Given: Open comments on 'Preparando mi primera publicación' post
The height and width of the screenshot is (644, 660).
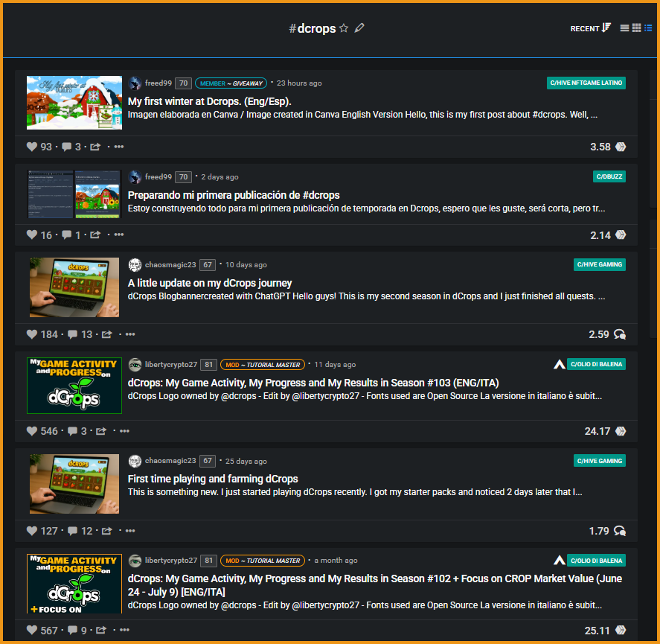Looking at the screenshot, I should pos(66,235).
